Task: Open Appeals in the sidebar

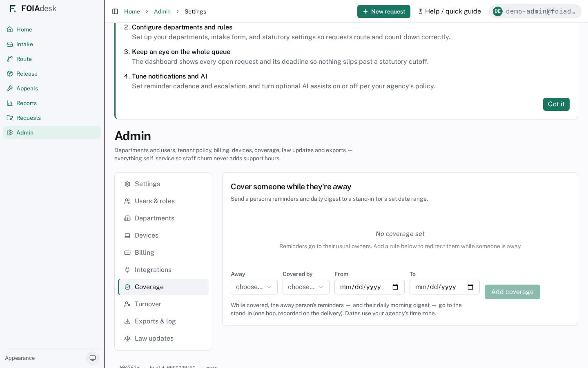Action: click(52, 88)
